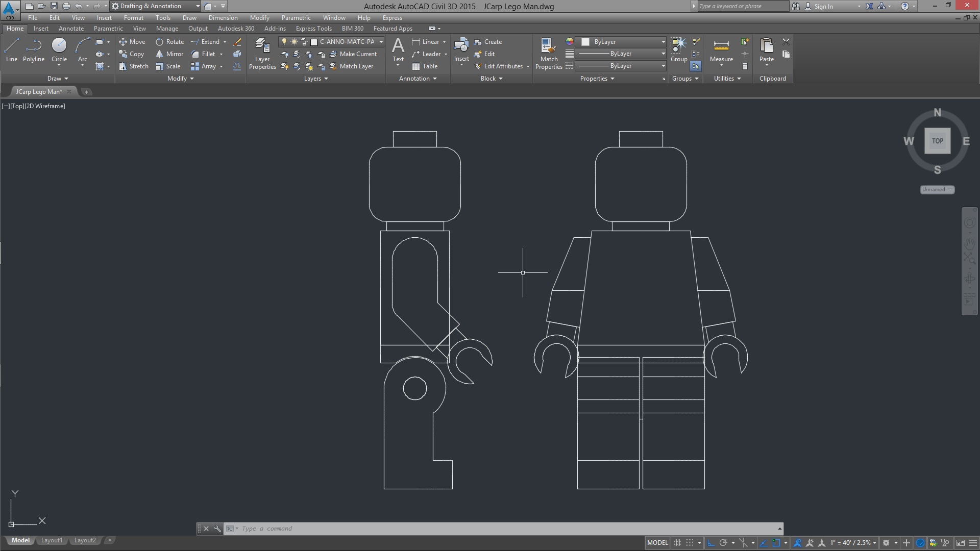Open the Dimension menu
980x551 pixels.
pos(223,17)
